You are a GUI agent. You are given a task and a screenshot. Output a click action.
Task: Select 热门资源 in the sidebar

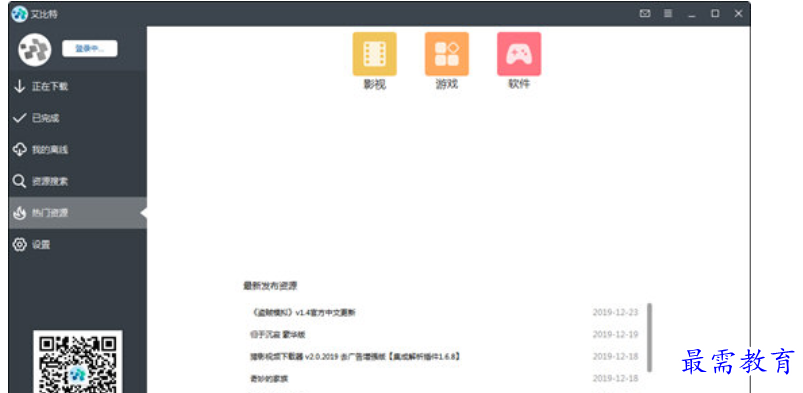coord(78,213)
